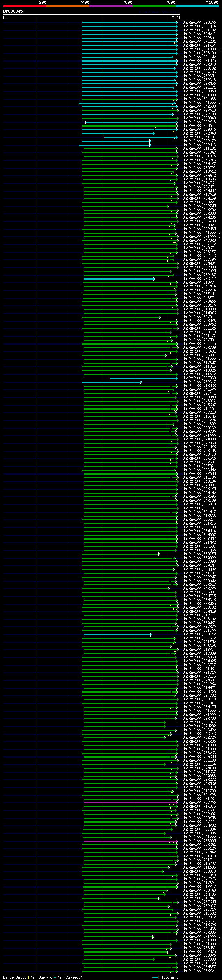
Task: Select the UniRef100_C0LLW0 label
Action: coord(199,57)
